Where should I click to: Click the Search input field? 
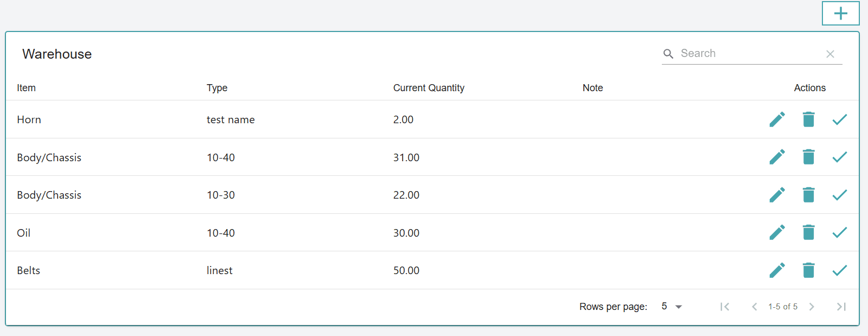(749, 54)
